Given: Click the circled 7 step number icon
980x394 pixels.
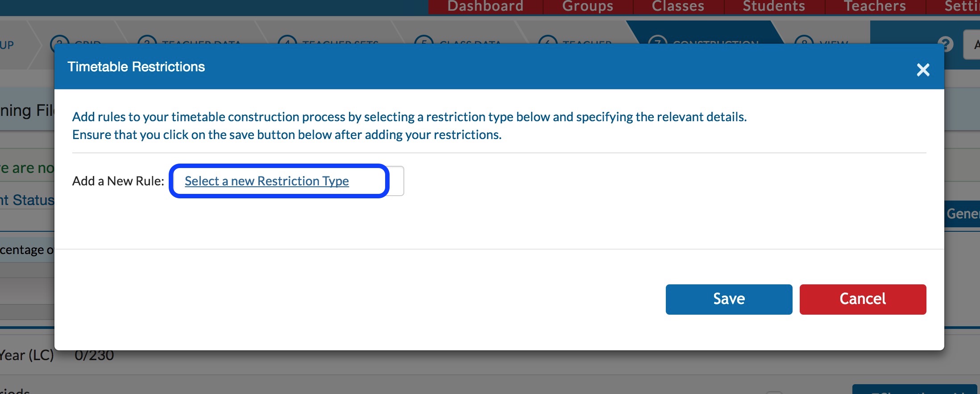Looking at the screenshot, I should coord(657,40).
